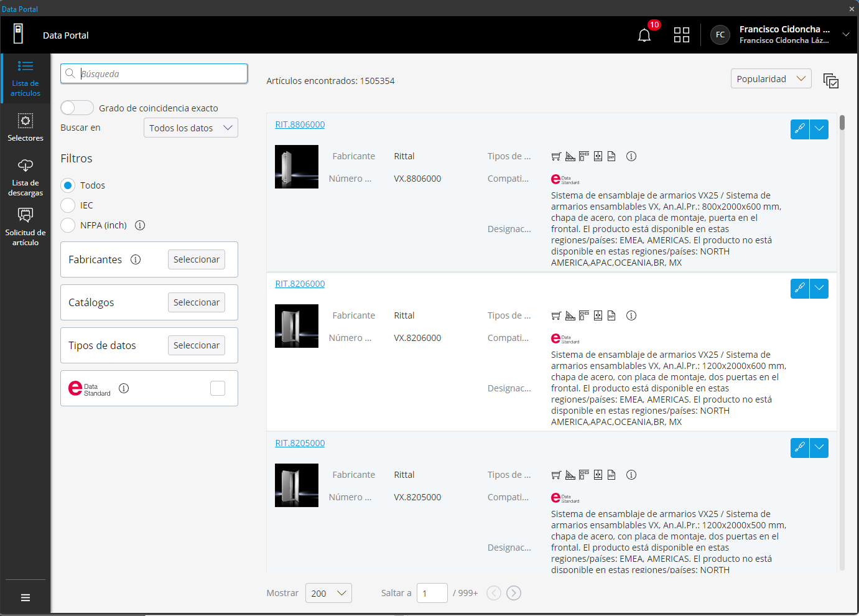Screen dimensions: 859x616
Task: Open the Selectores sidebar section
Action: click(x=26, y=128)
